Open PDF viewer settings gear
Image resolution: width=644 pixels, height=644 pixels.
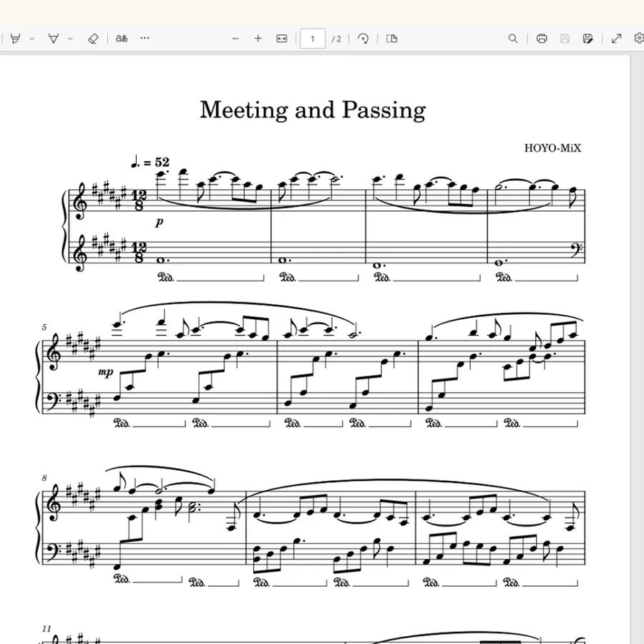coord(639,38)
